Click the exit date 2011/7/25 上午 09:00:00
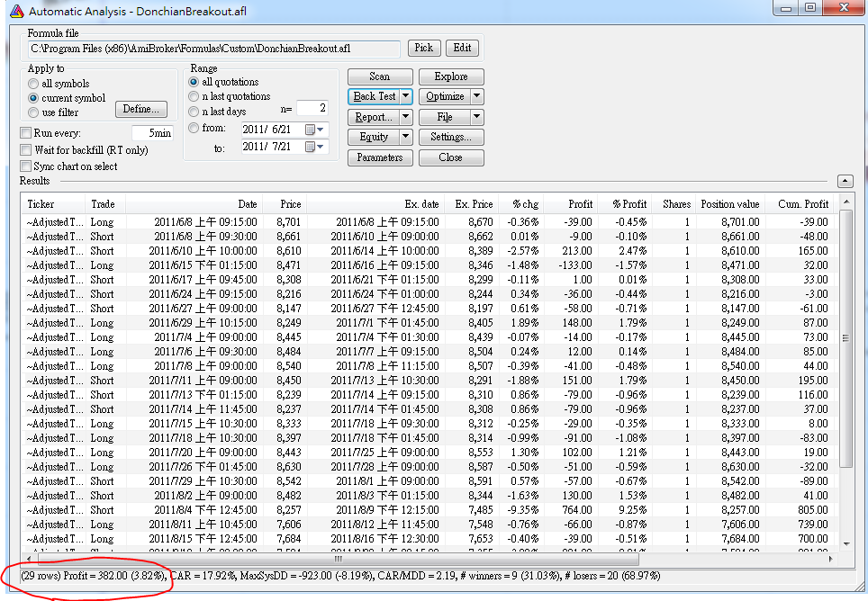 point(384,453)
